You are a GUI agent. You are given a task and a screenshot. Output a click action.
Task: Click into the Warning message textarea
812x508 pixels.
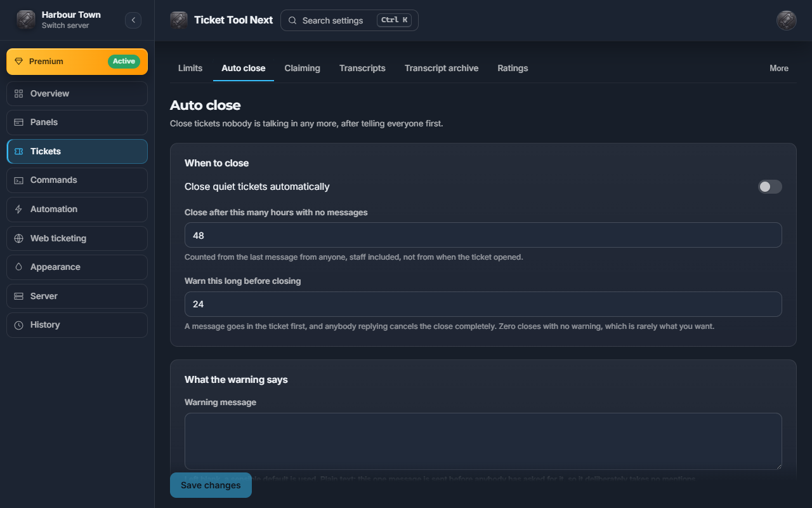tap(483, 441)
